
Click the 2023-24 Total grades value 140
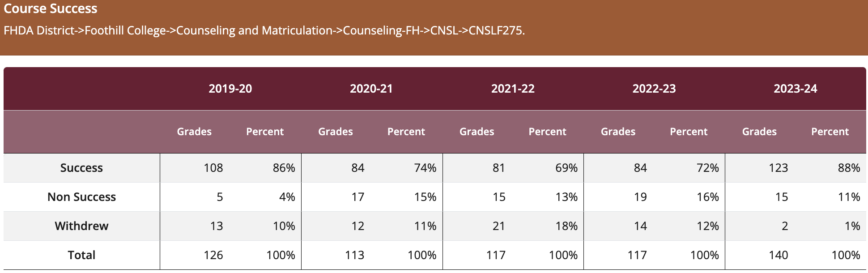click(778, 255)
